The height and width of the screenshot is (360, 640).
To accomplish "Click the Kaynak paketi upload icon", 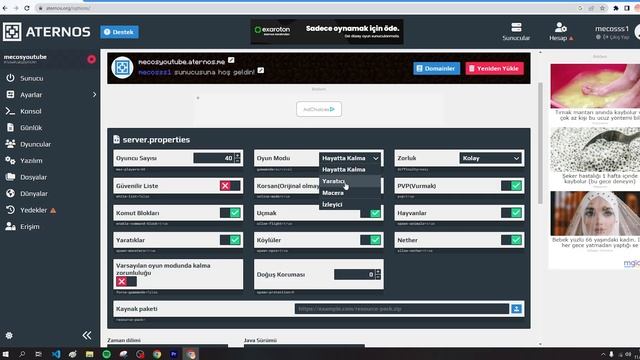I will [x=516, y=309].
